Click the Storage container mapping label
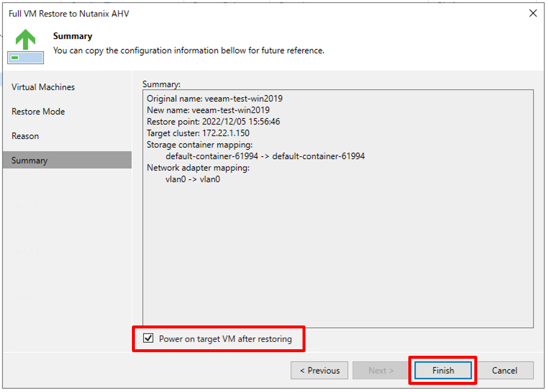 (200, 145)
